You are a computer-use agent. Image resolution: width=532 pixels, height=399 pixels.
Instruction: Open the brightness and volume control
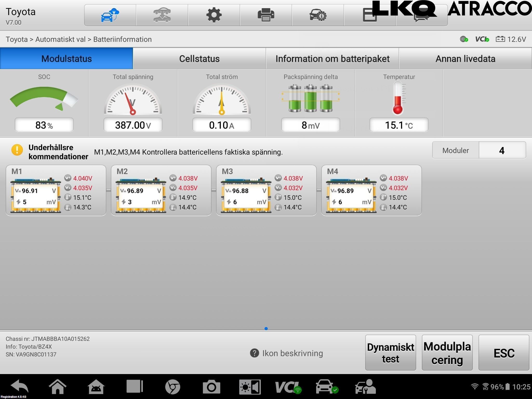click(x=250, y=387)
